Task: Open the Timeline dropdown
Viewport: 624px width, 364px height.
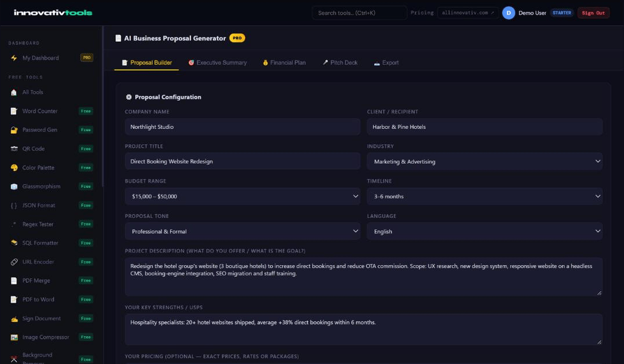Action: (x=485, y=196)
